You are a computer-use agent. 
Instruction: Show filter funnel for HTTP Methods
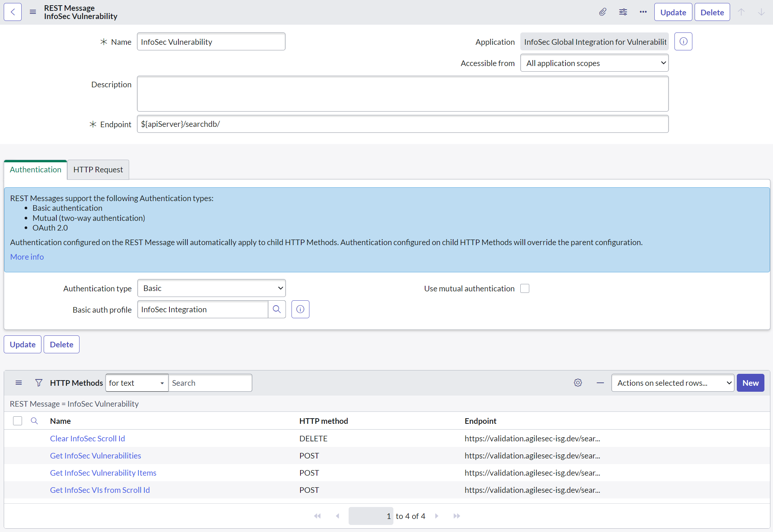click(x=39, y=383)
